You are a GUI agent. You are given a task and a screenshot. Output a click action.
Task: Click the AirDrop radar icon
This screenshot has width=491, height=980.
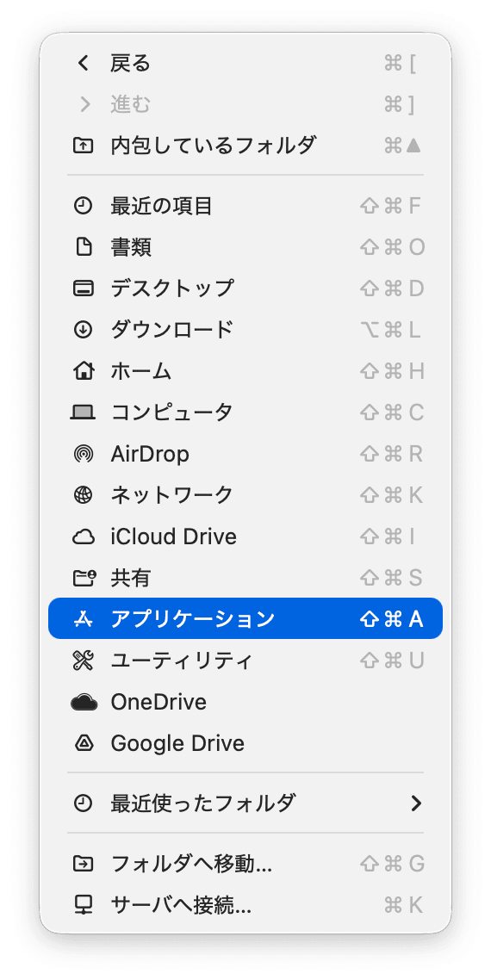tap(84, 455)
